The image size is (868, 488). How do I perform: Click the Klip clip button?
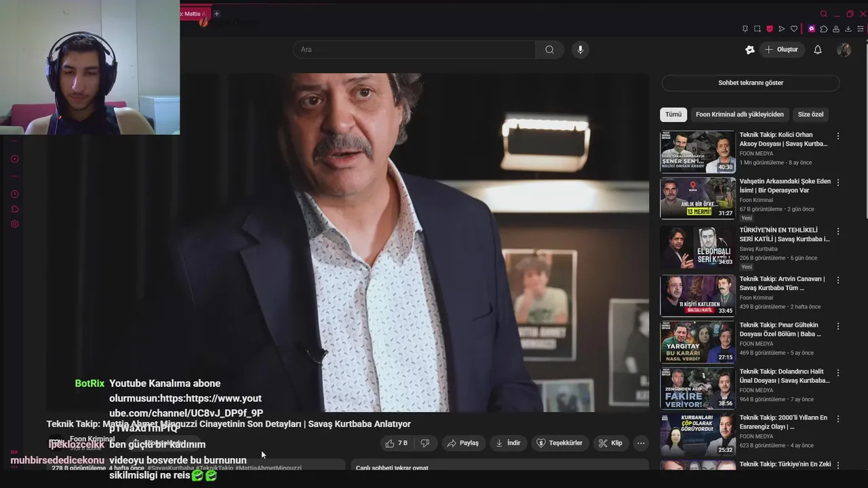tap(610, 443)
